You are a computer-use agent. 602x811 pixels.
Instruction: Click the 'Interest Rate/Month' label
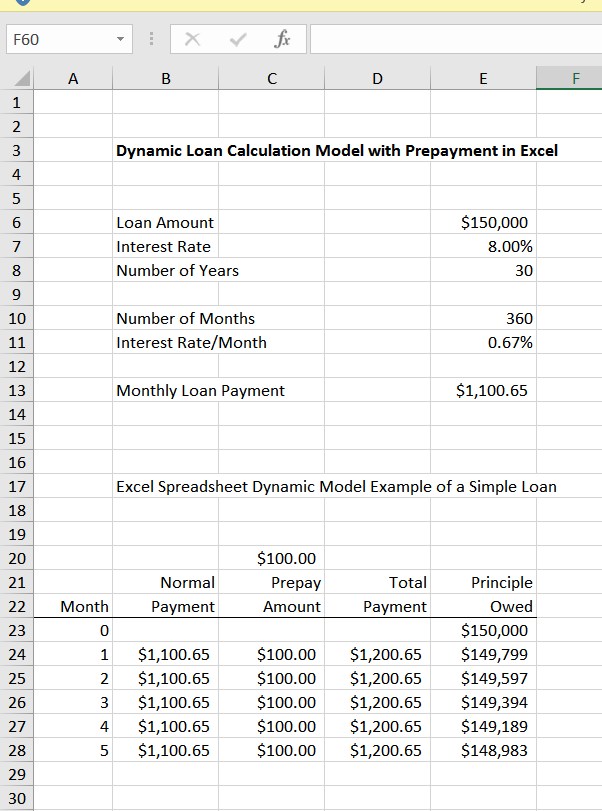pyautogui.click(x=191, y=342)
